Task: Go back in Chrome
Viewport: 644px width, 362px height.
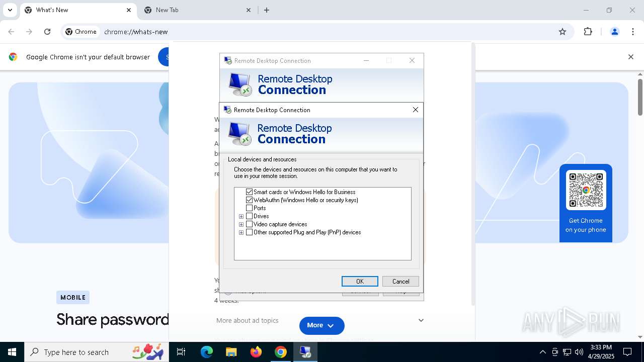Action: pyautogui.click(x=11, y=32)
